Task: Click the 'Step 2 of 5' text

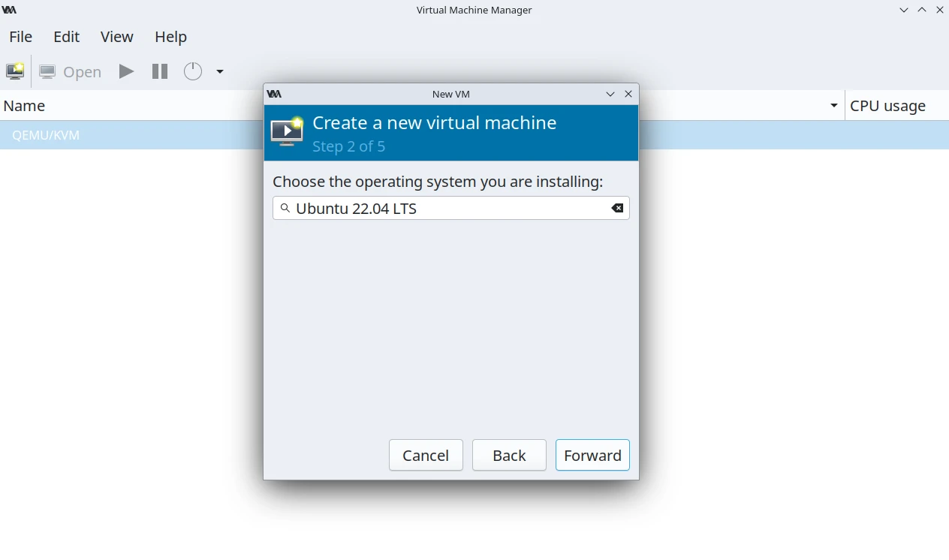Action: (x=348, y=146)
